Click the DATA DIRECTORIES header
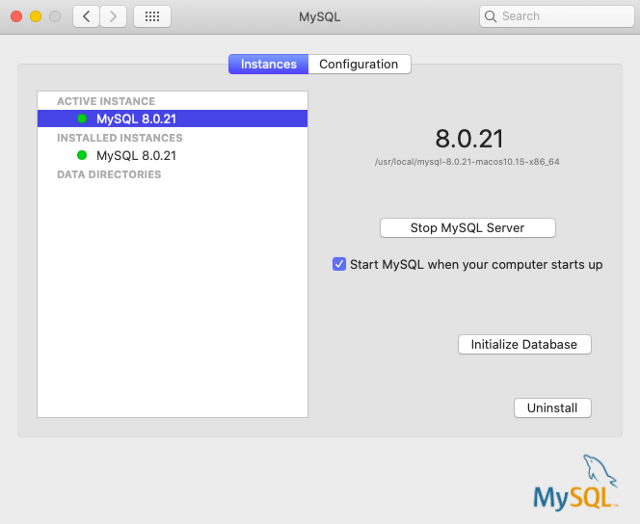This screenshot has width=640, height=524. [x=109, y=174]
